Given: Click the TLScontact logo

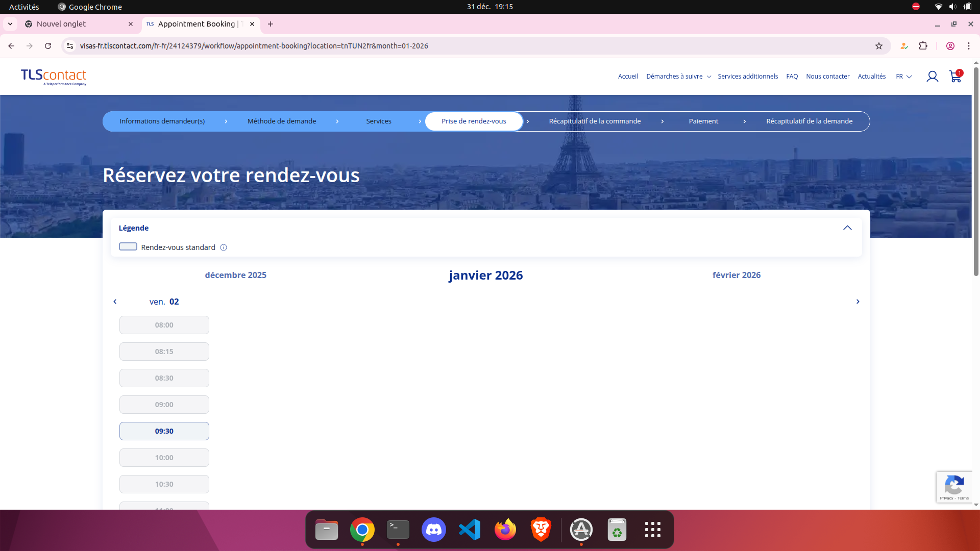Looking at the screenshot, I should (x=54, y=77).
